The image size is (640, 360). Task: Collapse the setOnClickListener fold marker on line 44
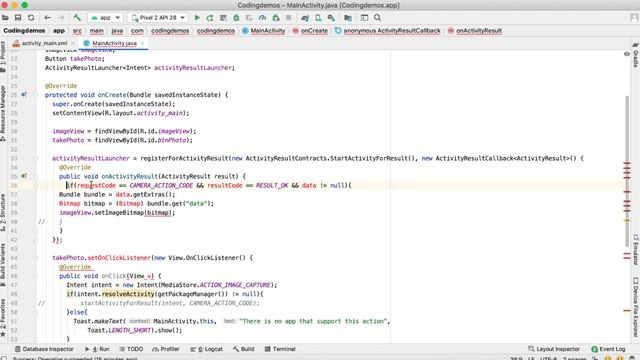click(x=36, y=258)
